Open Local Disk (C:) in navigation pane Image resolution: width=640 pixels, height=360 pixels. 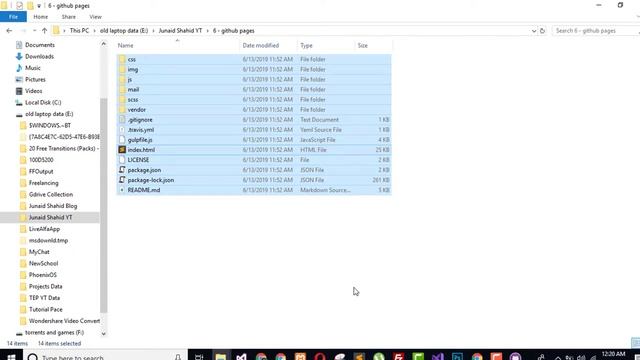pos(43,102)
